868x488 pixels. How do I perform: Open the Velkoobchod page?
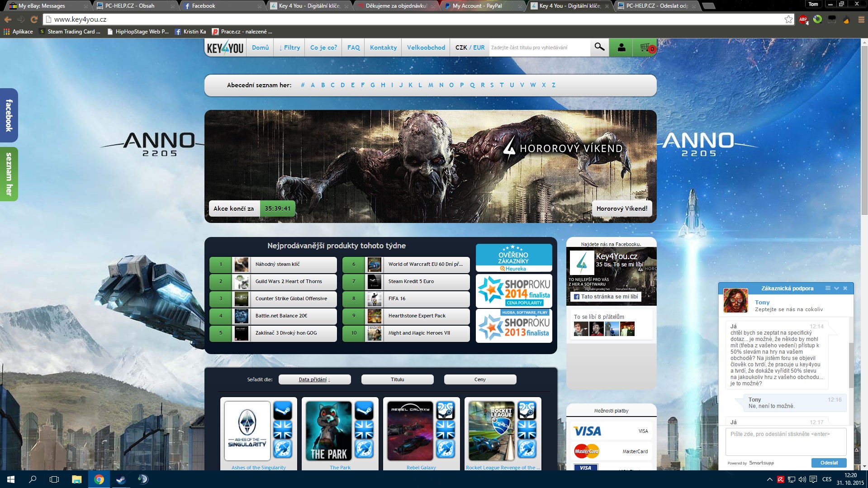pyautogui.click(x=426, y=47)
